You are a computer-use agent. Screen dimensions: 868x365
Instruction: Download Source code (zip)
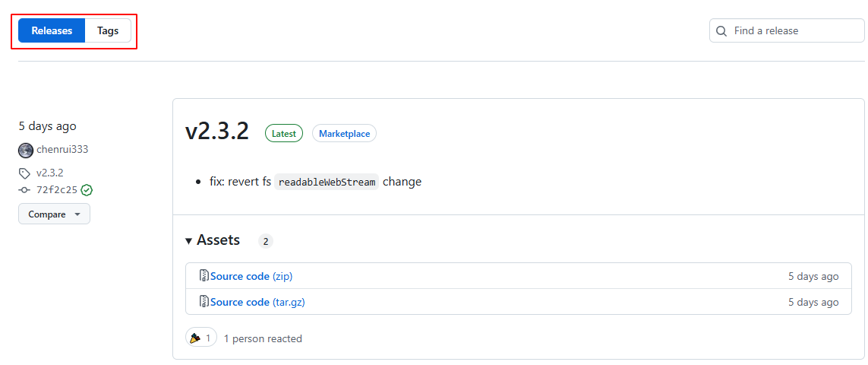click(251, 276)
